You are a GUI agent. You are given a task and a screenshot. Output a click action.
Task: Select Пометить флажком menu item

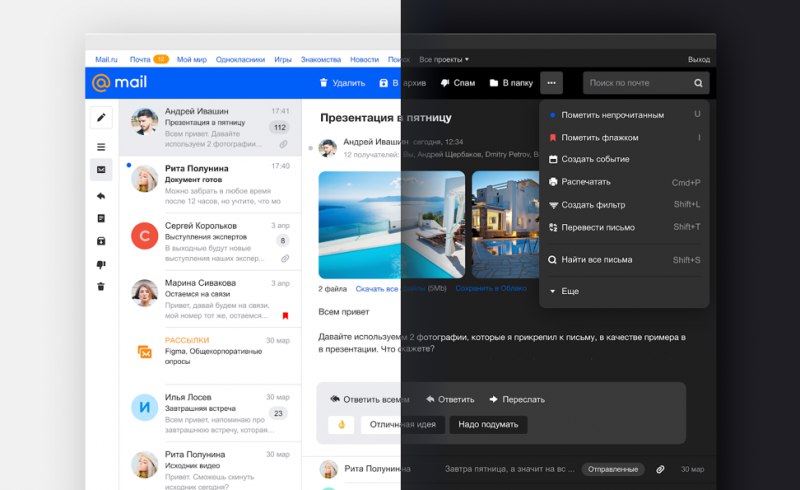624,137
